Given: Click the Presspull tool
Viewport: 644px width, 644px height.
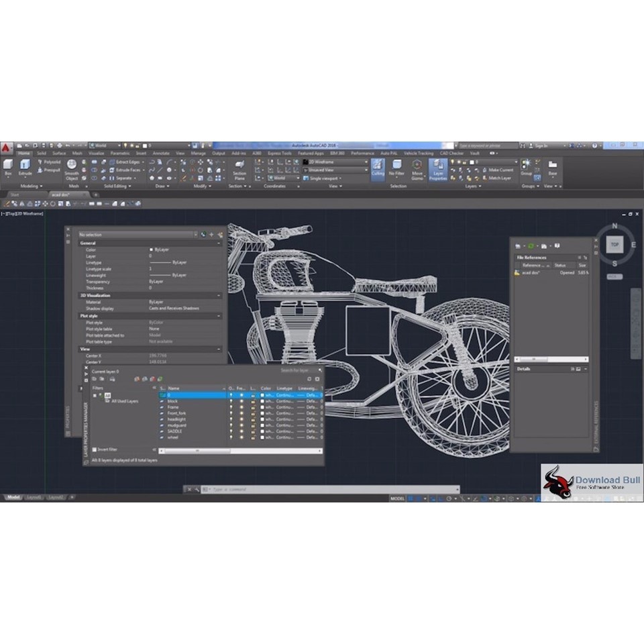Looking at the screenshot, I should pyautogui.click(x=52, y=170).
